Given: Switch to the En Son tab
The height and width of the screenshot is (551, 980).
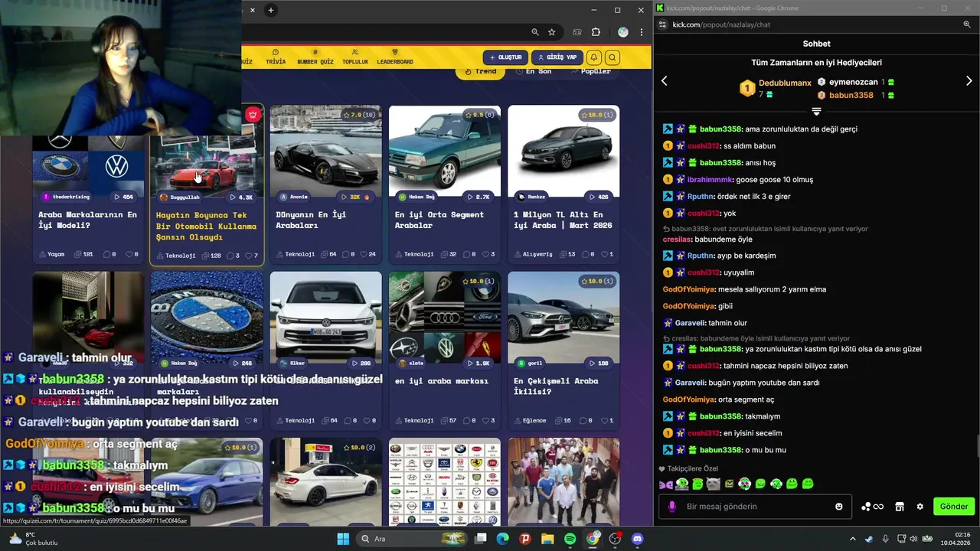Looking at the screenshot, I should [x=534, y=71].
